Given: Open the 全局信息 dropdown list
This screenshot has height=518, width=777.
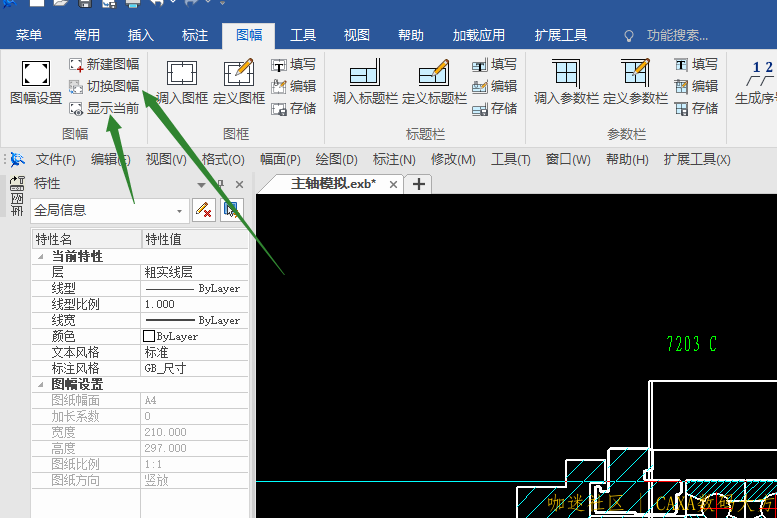Looking at the screenshot, I should point(180,211).
